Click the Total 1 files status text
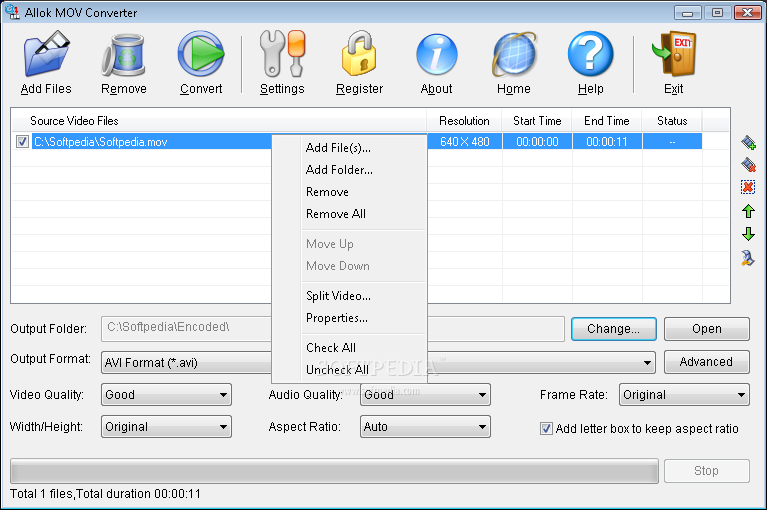The width and height of the screenshot is (767, 510). click(x=105, y=494)
